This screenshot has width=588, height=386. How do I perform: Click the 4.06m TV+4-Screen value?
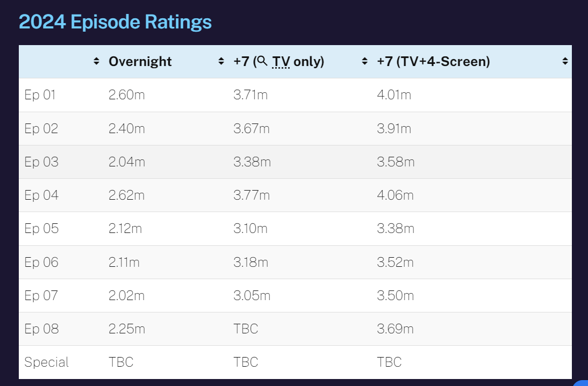point(395,195)
